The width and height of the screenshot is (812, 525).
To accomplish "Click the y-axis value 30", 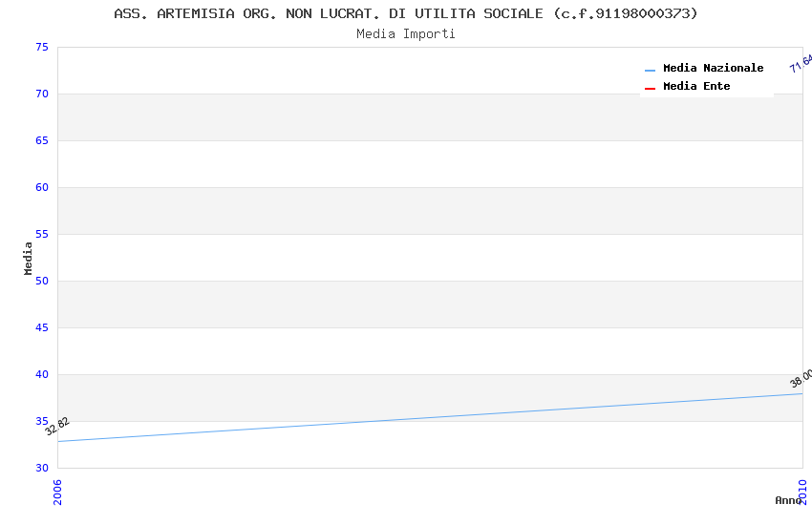I will click(x=42, y=468).
